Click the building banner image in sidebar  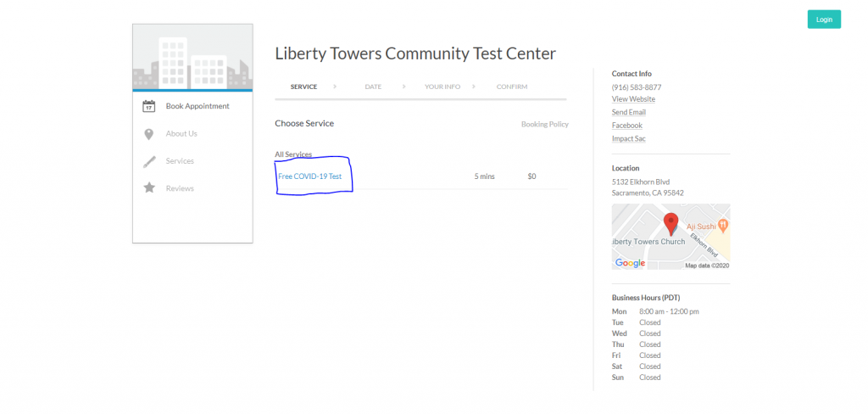(192, 57)
